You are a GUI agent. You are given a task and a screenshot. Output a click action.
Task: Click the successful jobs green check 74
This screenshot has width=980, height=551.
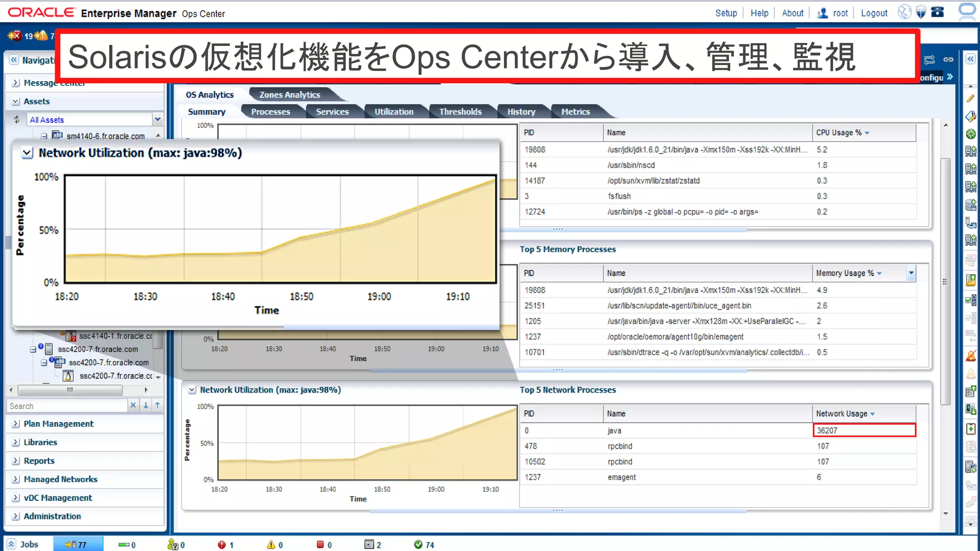418,545
